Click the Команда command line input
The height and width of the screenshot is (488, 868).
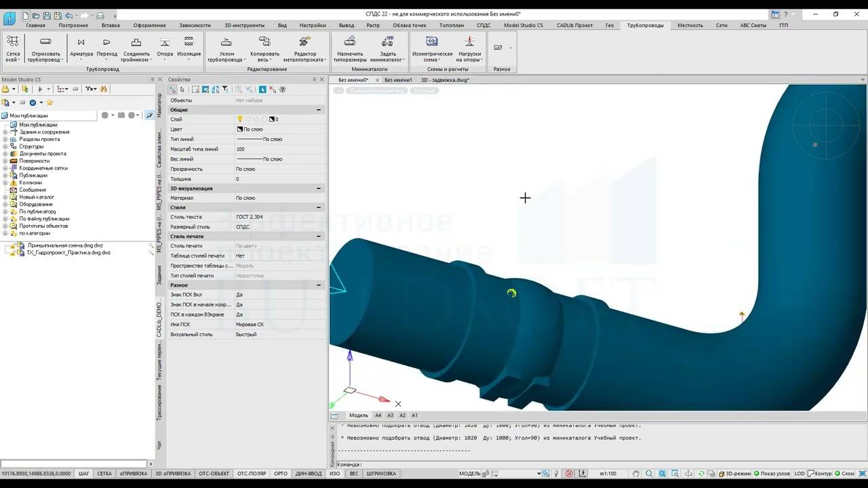[601, 464]
